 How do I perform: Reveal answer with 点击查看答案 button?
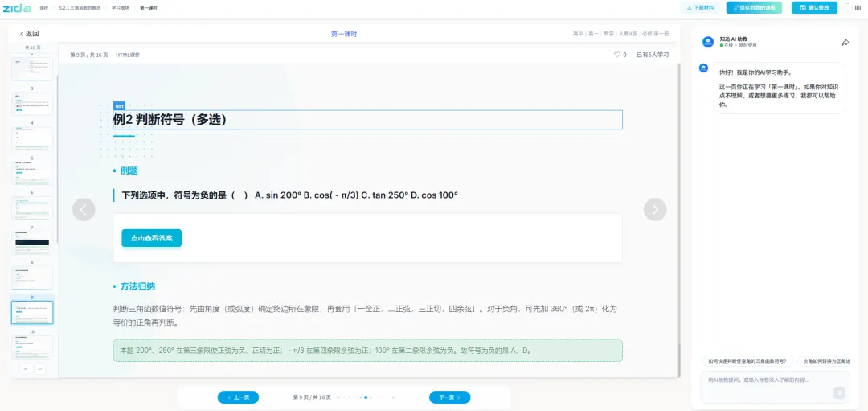(x=152, y=238)
